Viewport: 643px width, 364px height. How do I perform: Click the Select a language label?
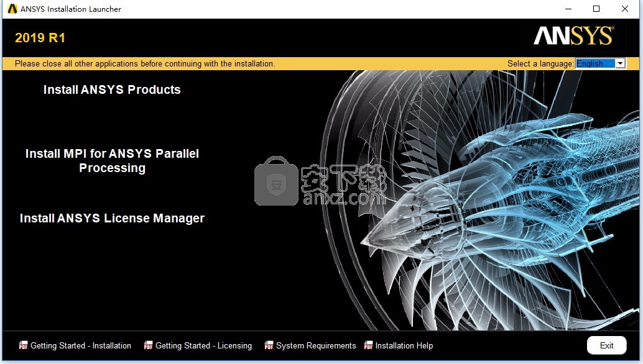[x=540, y=63]
